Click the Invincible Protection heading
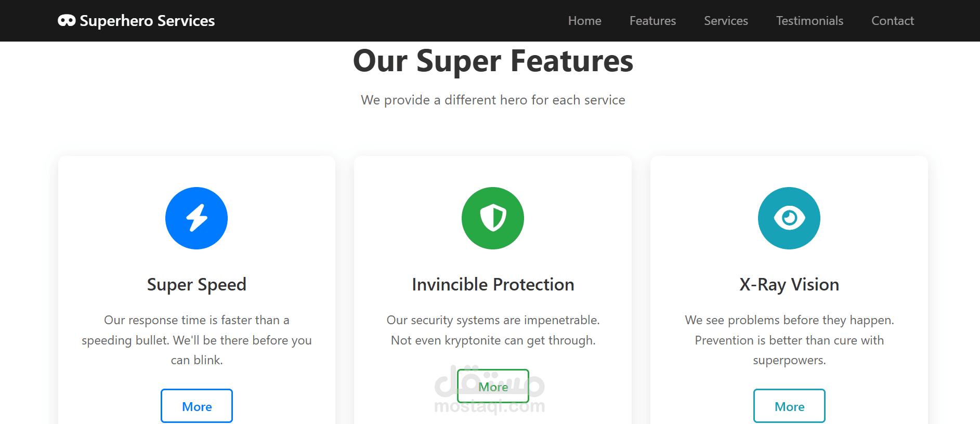This screenshot has width=980, height=424. [493, 285]
